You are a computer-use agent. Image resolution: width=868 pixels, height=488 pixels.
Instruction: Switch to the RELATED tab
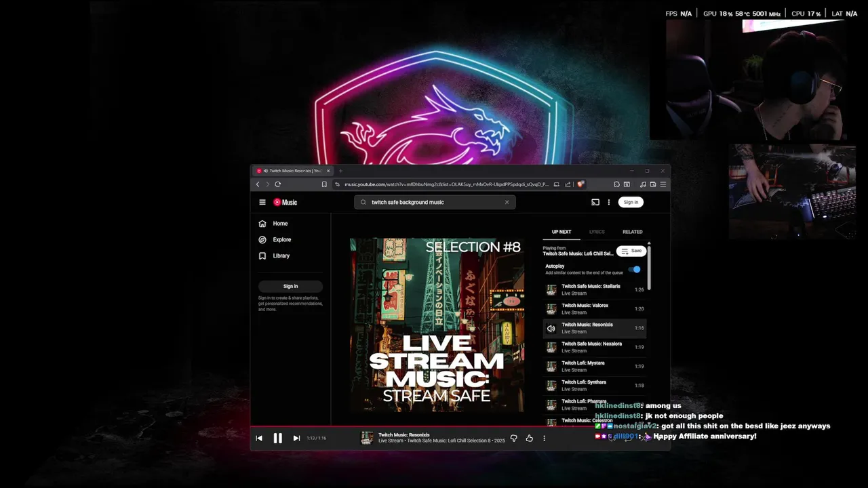click(x=633, y=232)
